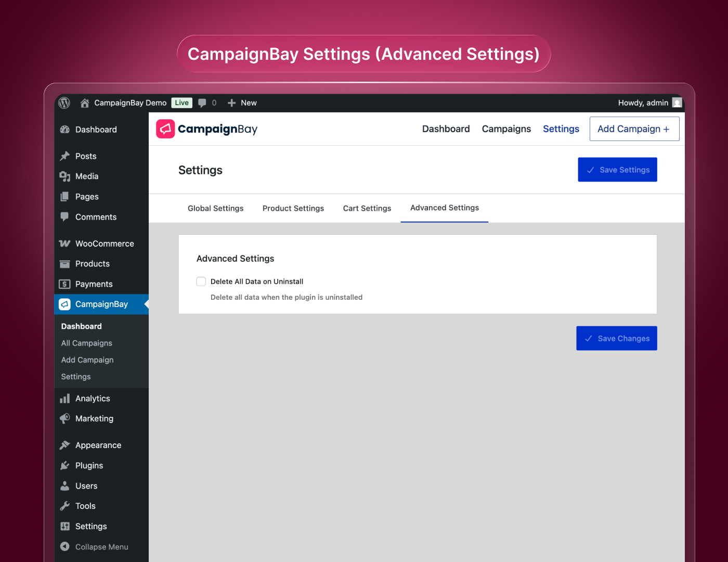Switch to the Global Settings tab
The image size is (728, 562).
[x=216, y=208]
